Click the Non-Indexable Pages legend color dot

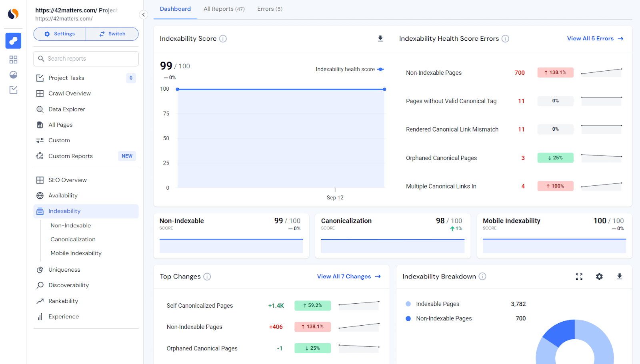(x=408, y=318)
